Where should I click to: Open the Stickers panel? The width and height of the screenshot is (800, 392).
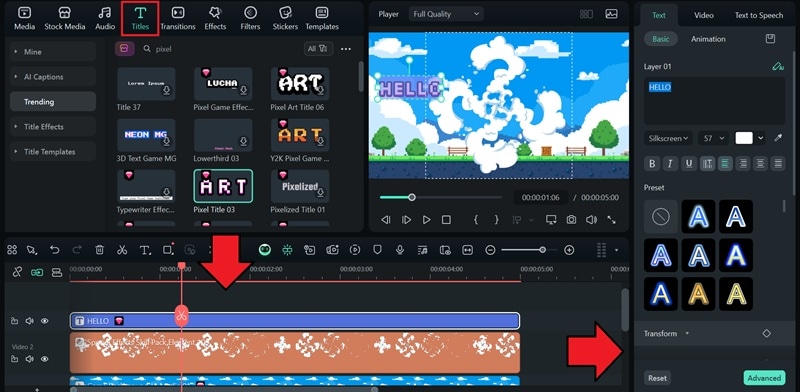pyautogui.click(x=286, y=19)
